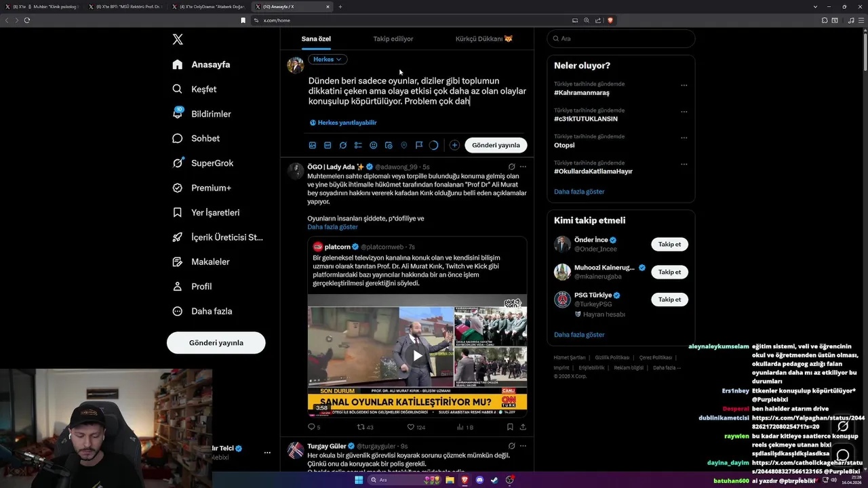Show more who-to-follow suggestions
Viewport: 868px width, 488px height.
pos(579,335)
